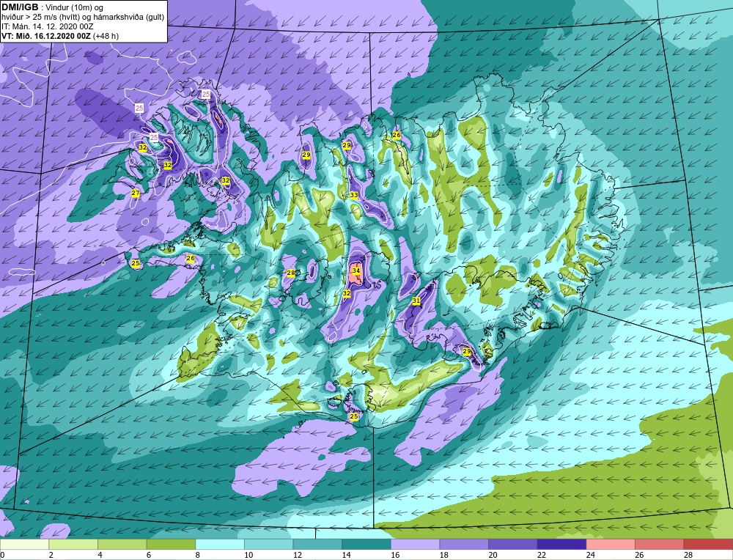Click the legend tick label '8'

pos(198,555)
